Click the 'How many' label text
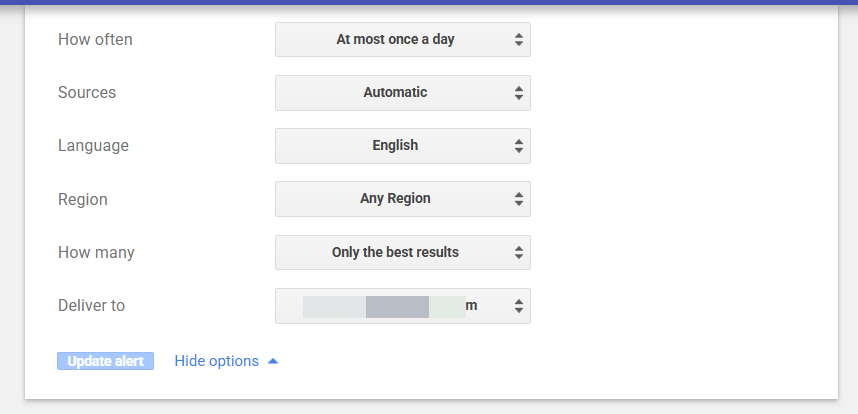This screenshot has height=414, width=858. coord(96,253)
